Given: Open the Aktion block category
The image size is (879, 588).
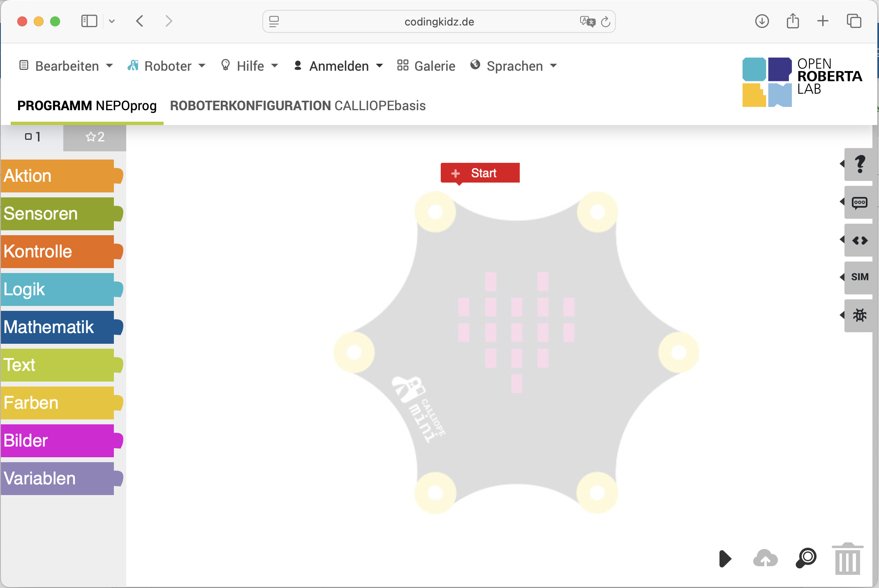Looking at the screenshot, I should point(62,176).
